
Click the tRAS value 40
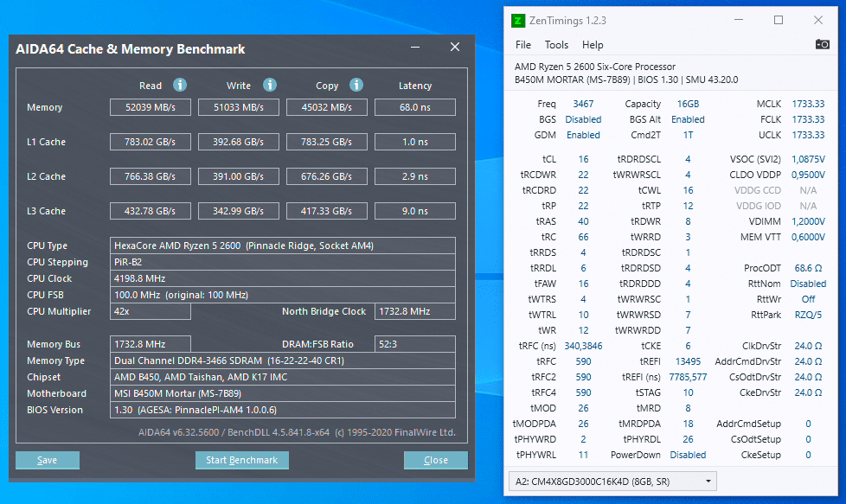[583, 221]
